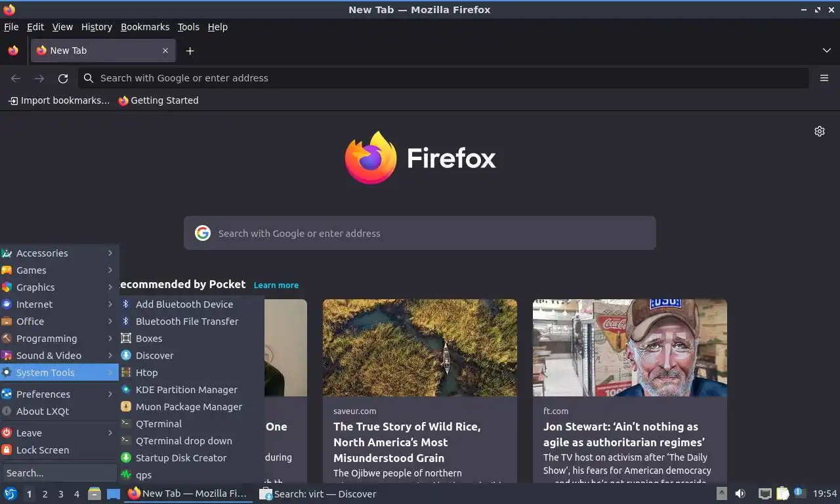Click the back navigation arrow
The image size is (840, 504).
coord(16,78)
